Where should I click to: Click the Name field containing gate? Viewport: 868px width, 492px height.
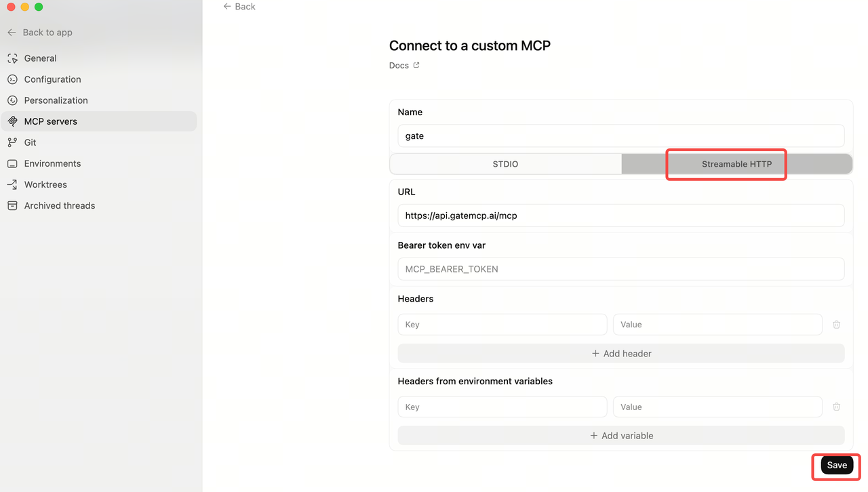tap(620, 136)
